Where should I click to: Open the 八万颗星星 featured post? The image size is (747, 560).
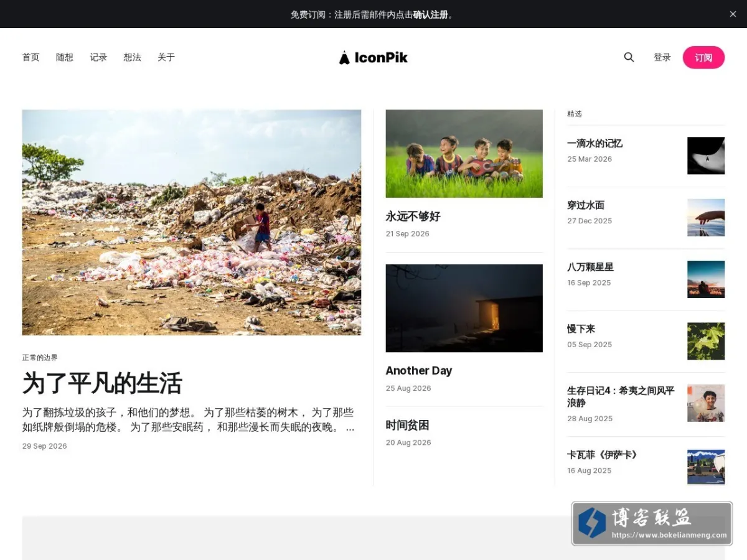coord(591,267)
